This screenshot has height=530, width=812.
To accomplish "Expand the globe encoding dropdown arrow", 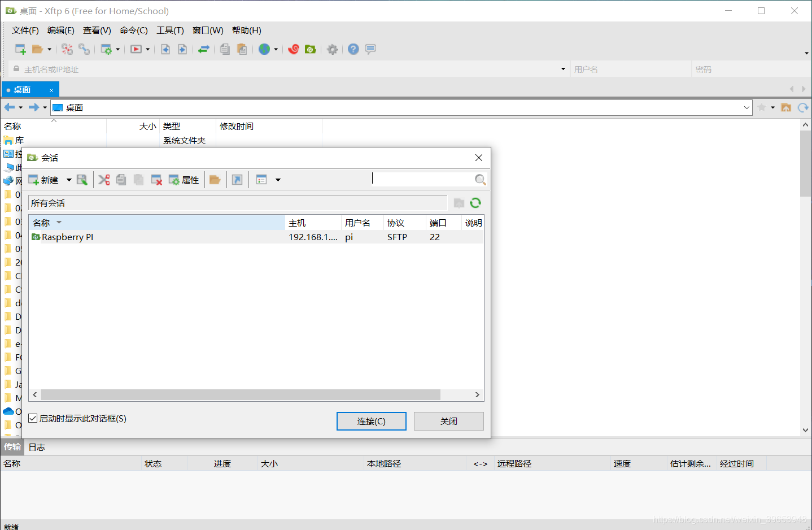I will [276, 49].
